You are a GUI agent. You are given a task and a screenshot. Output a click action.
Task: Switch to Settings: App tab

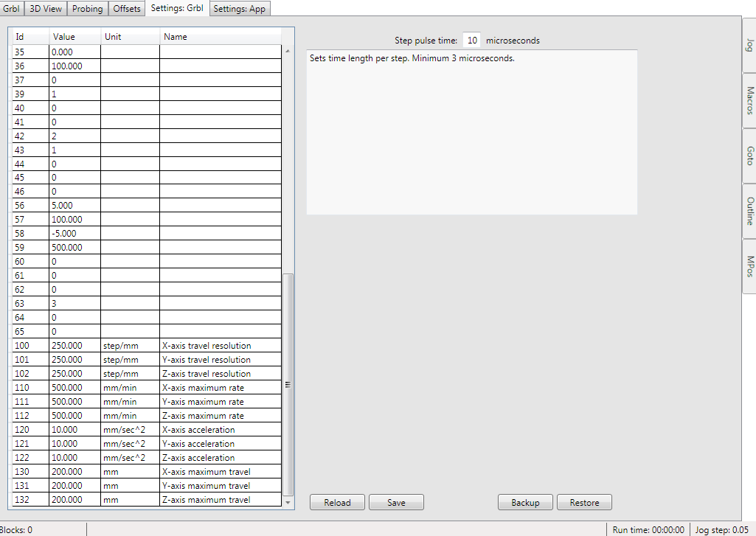pos(239,9)
